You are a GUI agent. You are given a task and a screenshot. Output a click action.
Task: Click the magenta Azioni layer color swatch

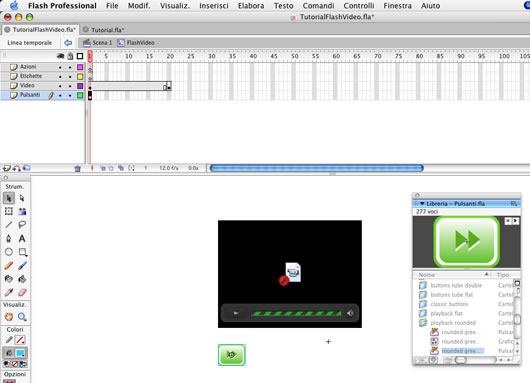point(80,67)
